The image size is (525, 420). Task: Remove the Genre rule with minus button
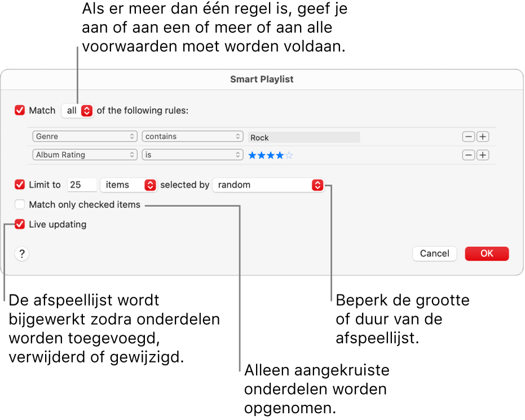pos(469,136)
